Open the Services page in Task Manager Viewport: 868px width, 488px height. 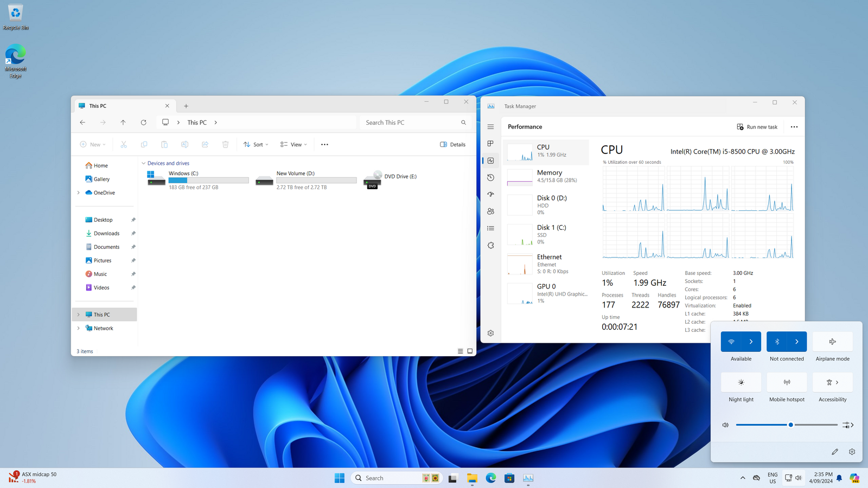[490, 246]
